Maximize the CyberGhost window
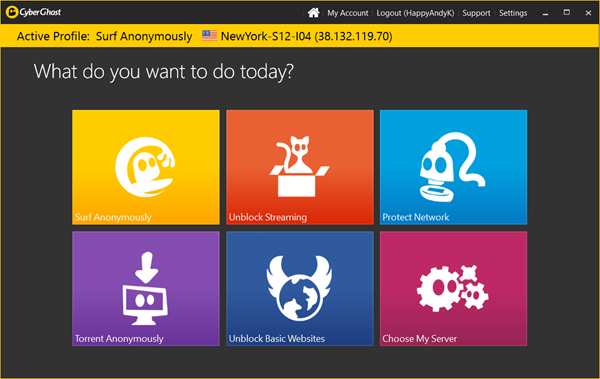This screenshot has height=379, width=600. pos(567,13)
